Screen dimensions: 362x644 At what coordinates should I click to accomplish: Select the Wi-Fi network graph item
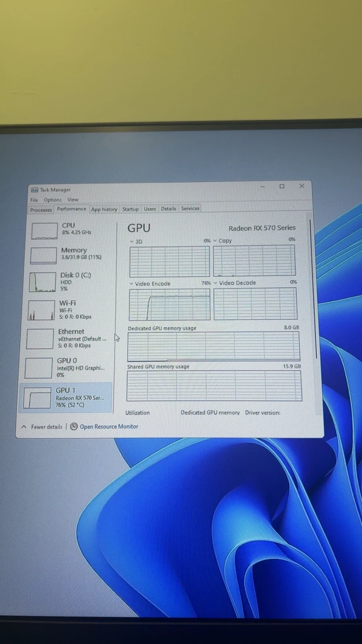pyautogui.click(x=42, y=310)
